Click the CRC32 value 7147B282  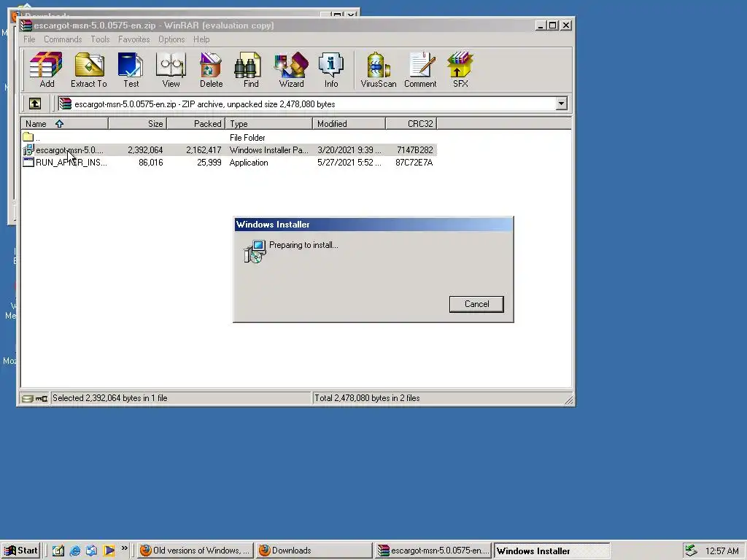pyautogui.click(x=414, y=150)
